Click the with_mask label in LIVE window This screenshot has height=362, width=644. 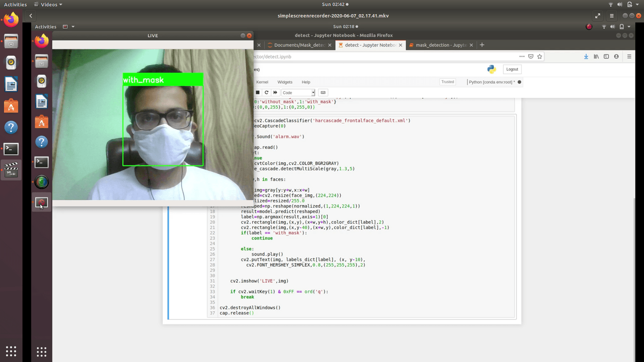pyautogui.click(x=144, y=80)
